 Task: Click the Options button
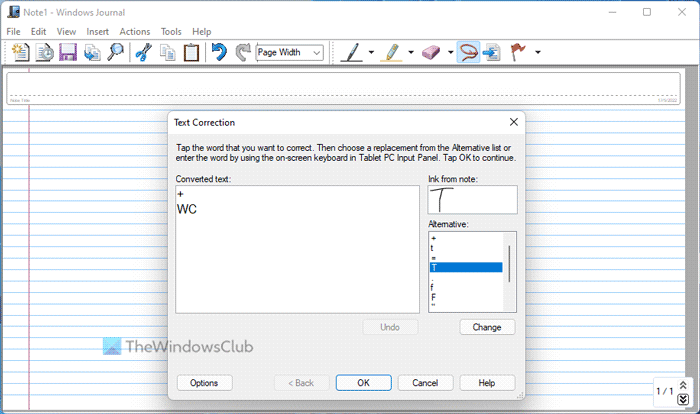coord(204,383)
